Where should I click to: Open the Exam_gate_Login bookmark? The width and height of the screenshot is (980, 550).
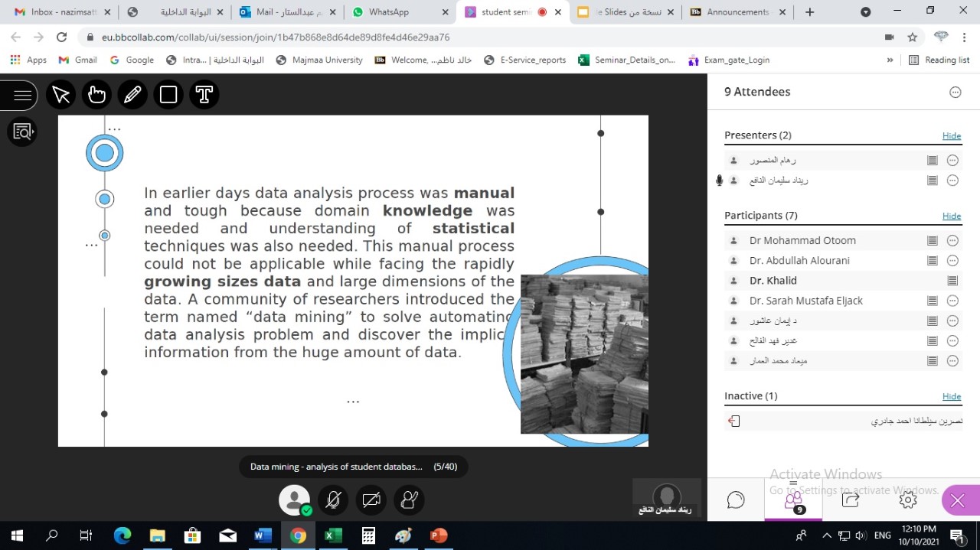coord(729,60)
